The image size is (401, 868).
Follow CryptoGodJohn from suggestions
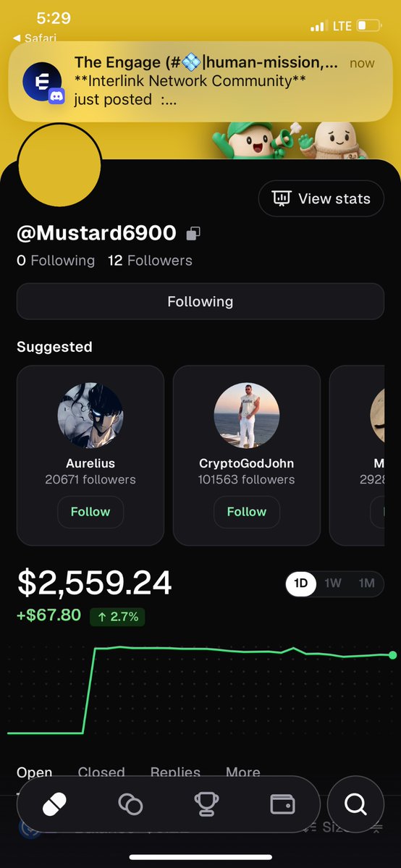tap(247, 512)
